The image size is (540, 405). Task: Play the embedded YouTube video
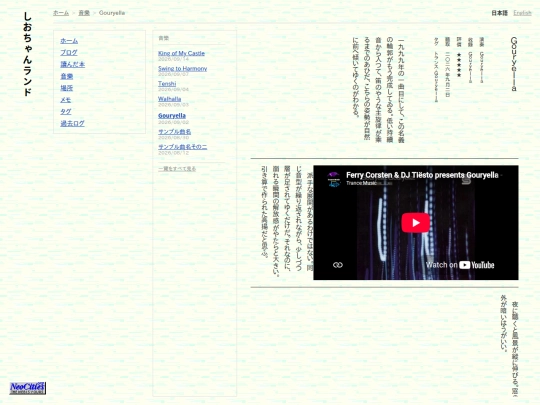click(415, 223)
